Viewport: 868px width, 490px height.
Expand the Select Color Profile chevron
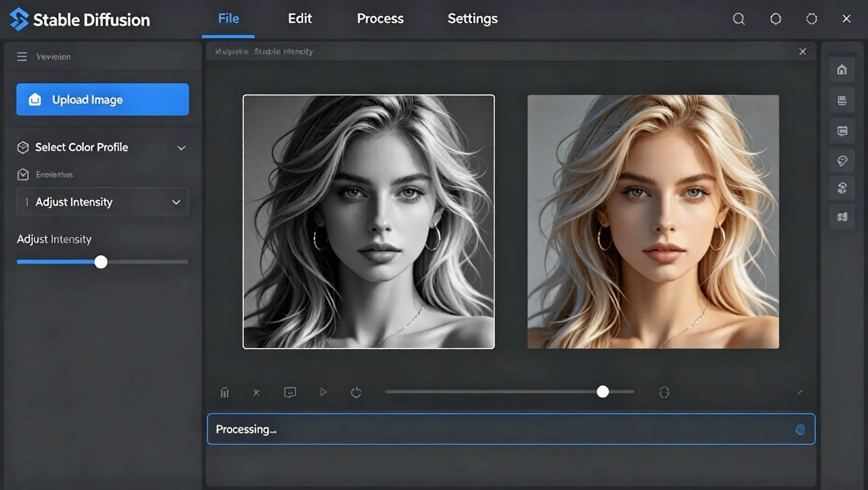[181, 148]
